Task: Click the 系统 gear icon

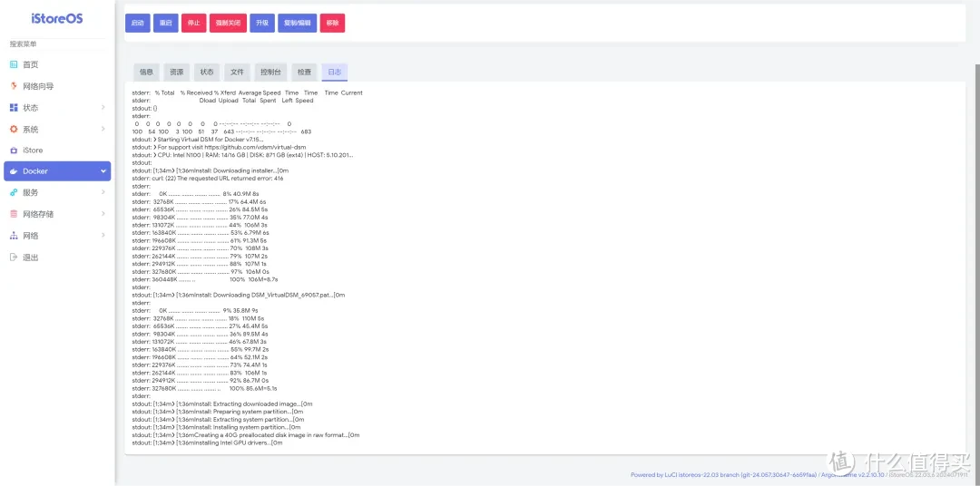Action: point(14,130)
